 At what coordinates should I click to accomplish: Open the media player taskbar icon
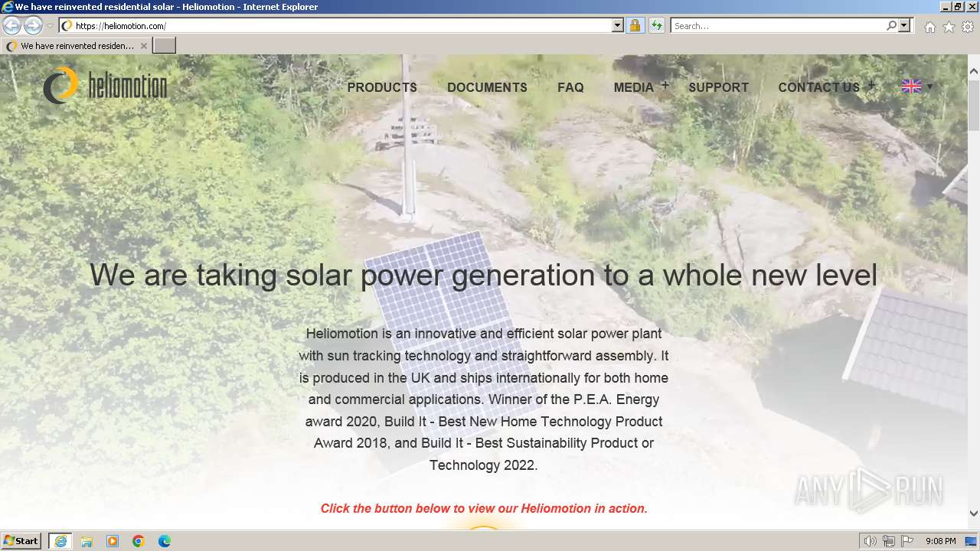(113, 541)
